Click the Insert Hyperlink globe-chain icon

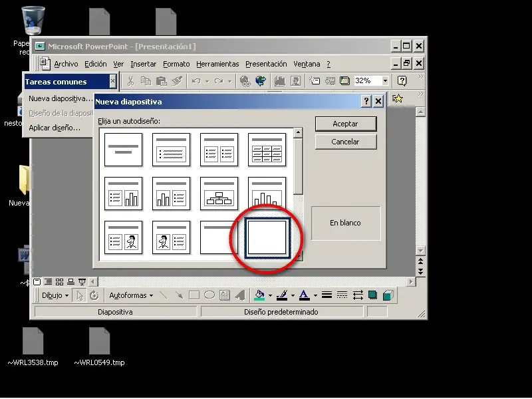245,80
